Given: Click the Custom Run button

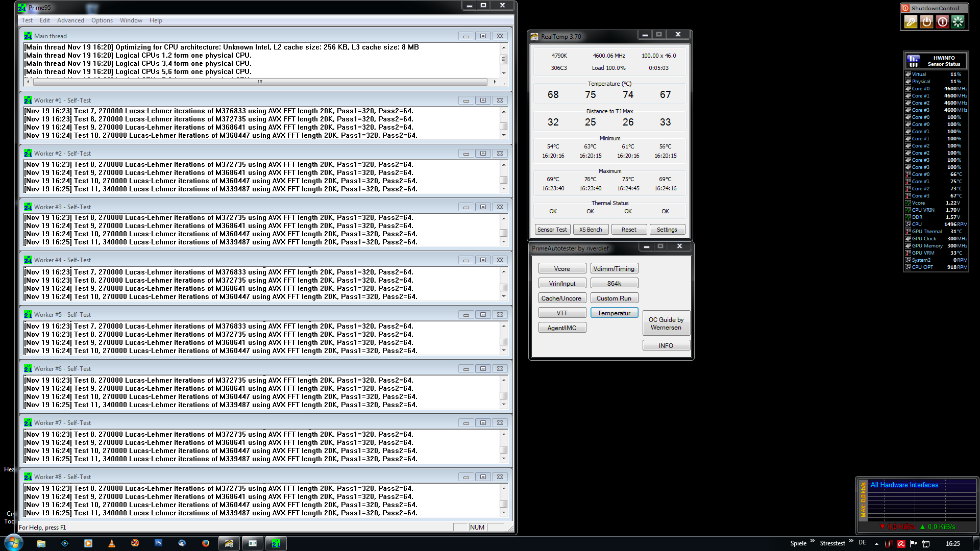Looking at the screenshot, I should [614, 298].
